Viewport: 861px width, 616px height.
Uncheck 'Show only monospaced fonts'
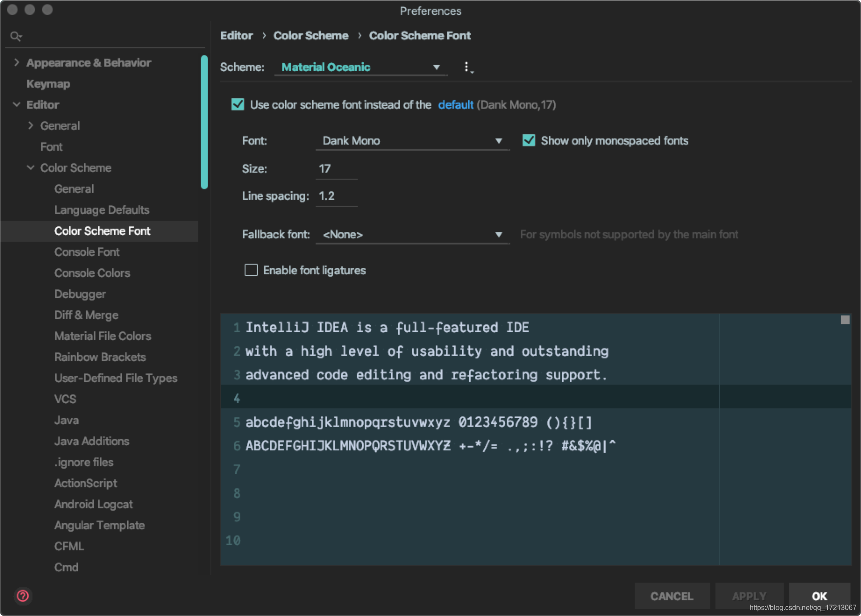529,140
